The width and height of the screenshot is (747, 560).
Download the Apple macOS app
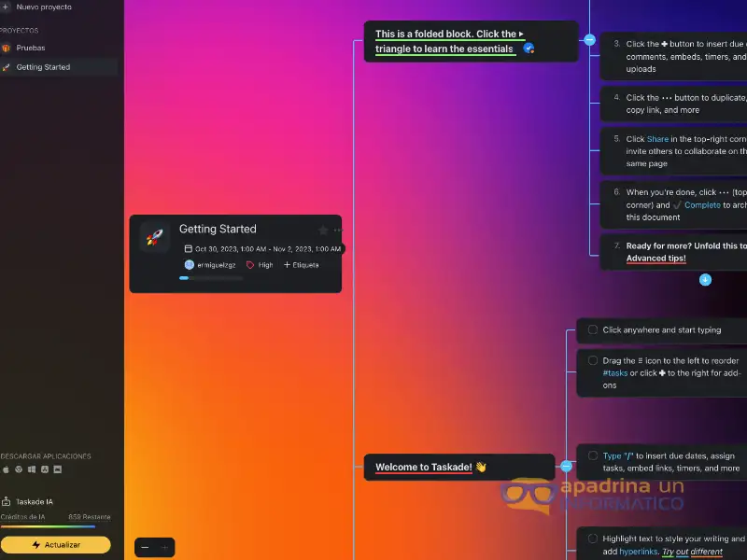pyautogui.click(x=6, y=469)
